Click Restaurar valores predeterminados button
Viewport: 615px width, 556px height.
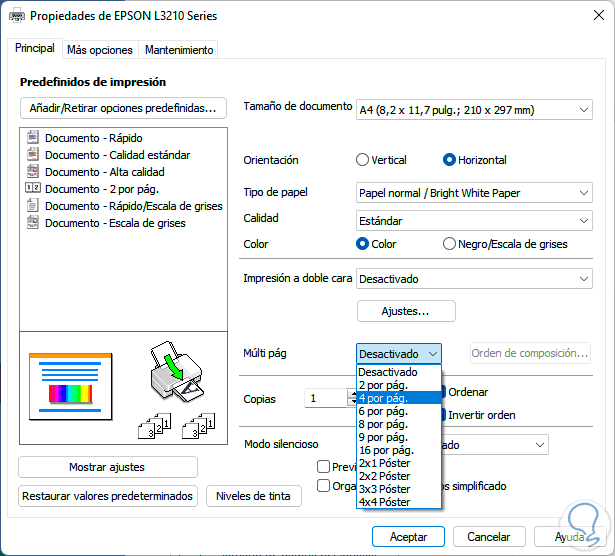pos(107,496)
